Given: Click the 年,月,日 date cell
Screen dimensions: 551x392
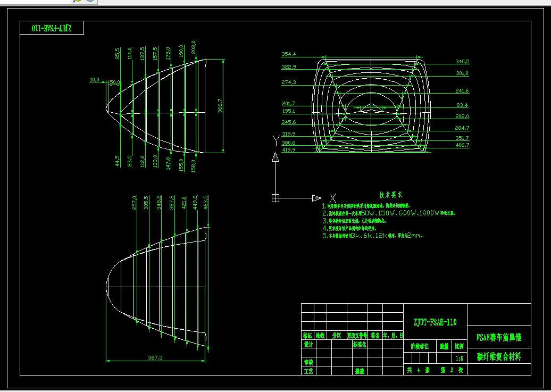Looking at the screenshot, I should pos(393,336).
